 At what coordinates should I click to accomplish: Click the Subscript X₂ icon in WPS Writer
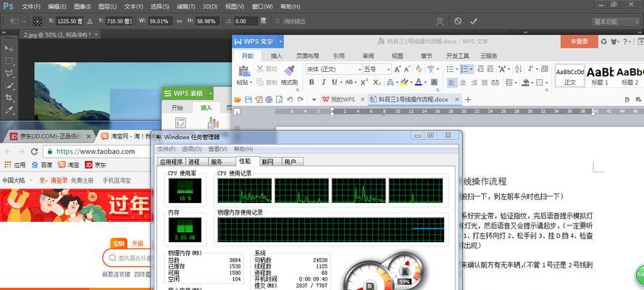click(376, 82)
